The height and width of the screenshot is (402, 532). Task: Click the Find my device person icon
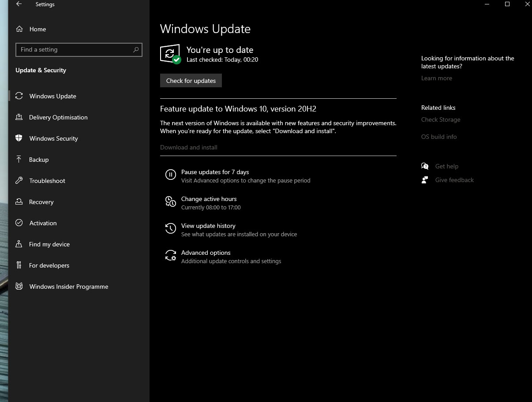tap(19, 244)
